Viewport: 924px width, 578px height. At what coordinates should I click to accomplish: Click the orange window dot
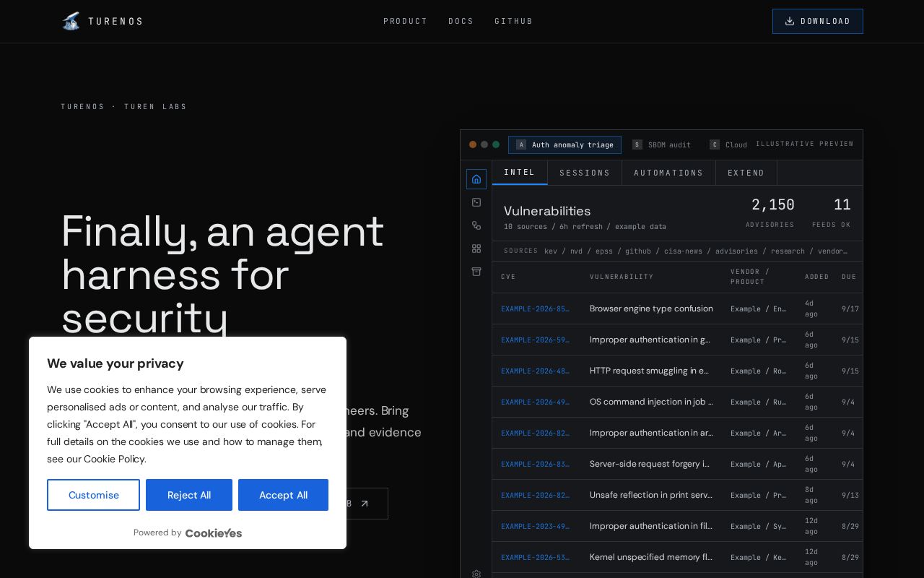click(x=473, y=144)
